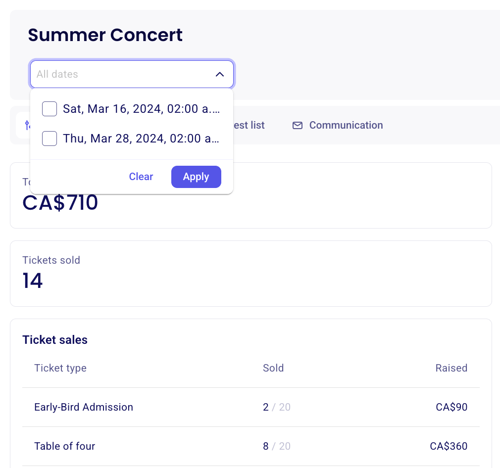This screenshot has height=468, width=500.
Task: Collapse the All dates chevron arrow
Action: (x=220, y=74)
